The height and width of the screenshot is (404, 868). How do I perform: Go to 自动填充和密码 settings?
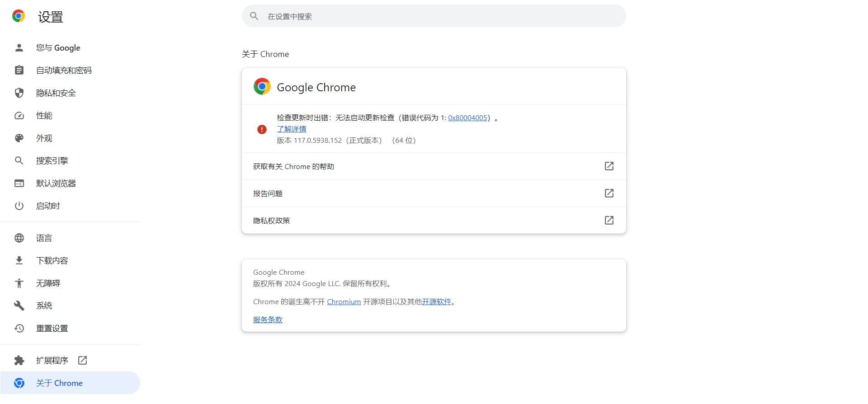pyautogui.click(x=70, y=70)
